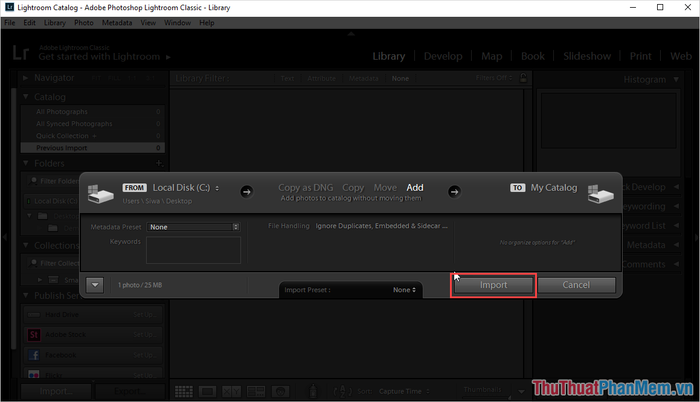Image resolution: width=700 pixels, height=402 pixels.
Task: Switch to the Slideshow module
Action: [587, 56]
